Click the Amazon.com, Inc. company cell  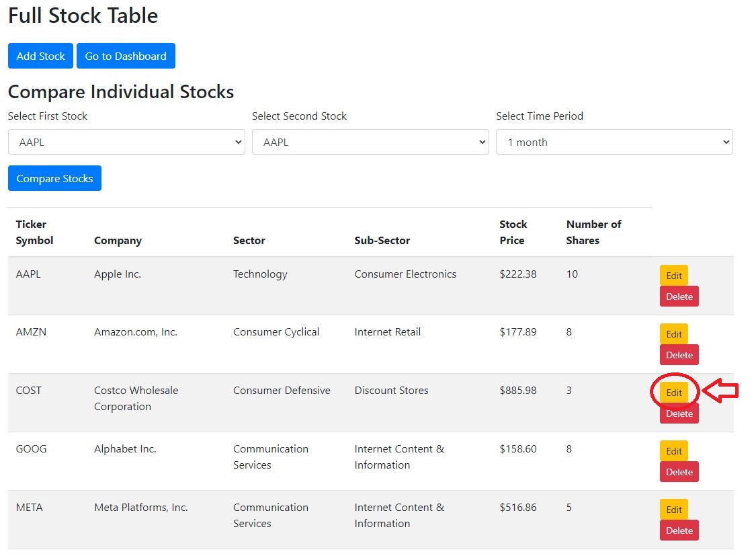point(136,331)
